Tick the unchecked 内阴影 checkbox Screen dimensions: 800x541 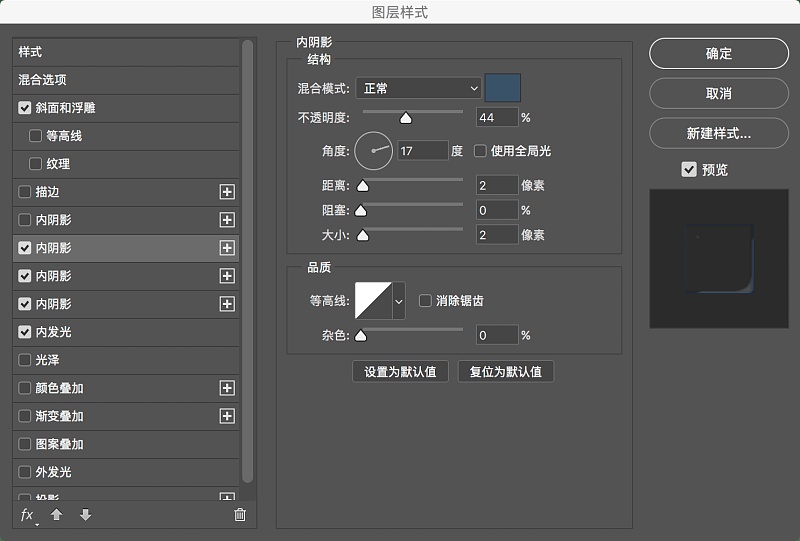[x=24, y=220]
